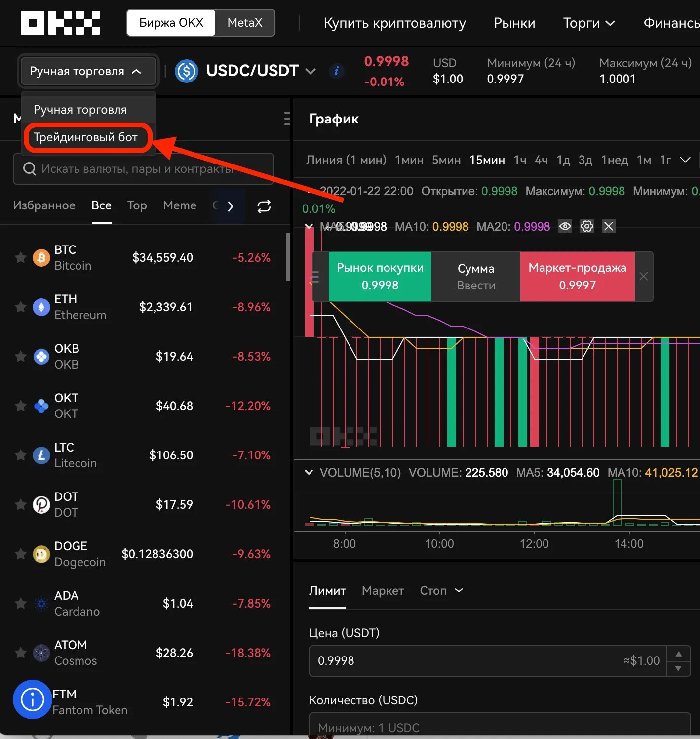This screenshot has height=739, width=700.
Task: Focus the currency search field
Action: click(143, 169)
